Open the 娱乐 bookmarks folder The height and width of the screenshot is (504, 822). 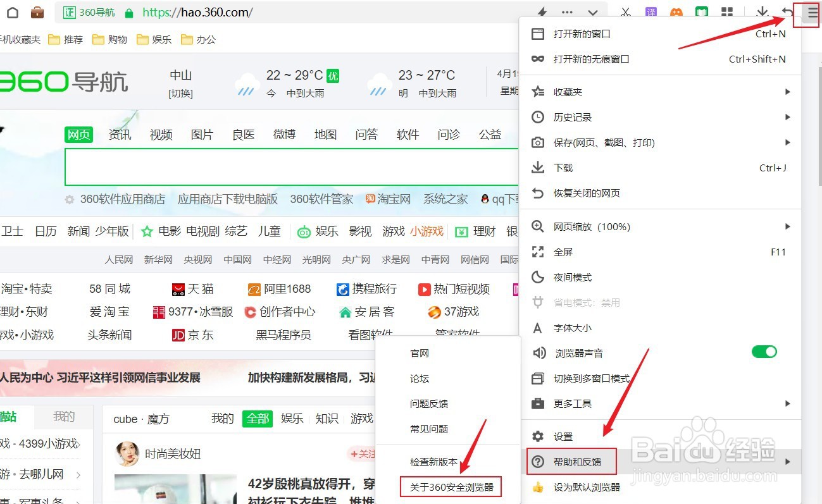(x=154, y=39)
